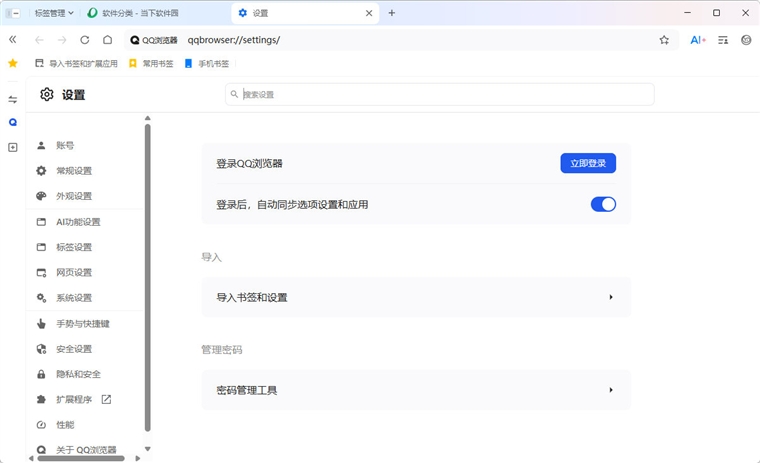Click the sidebar scroll down arrow

pos(148,449)
